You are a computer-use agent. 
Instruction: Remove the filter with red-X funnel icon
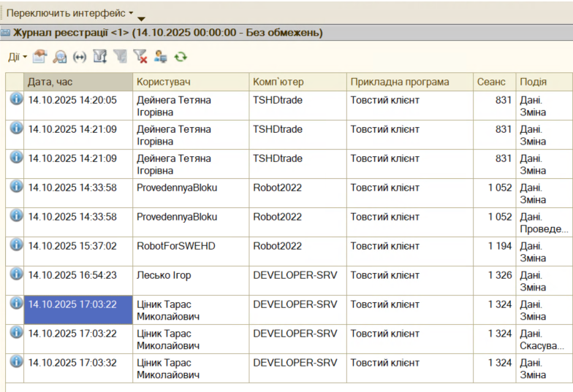pyautogui.click(x=140, y=56)
